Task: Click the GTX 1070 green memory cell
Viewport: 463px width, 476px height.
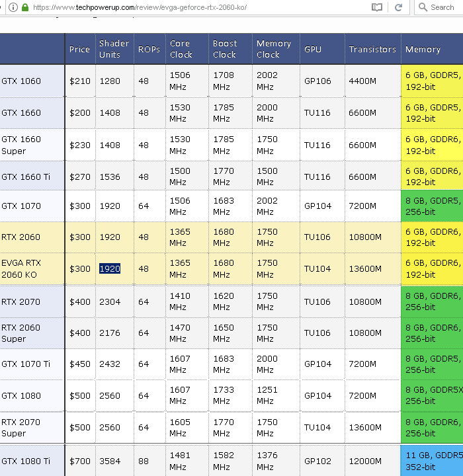Action: click(x=432, y=206)
